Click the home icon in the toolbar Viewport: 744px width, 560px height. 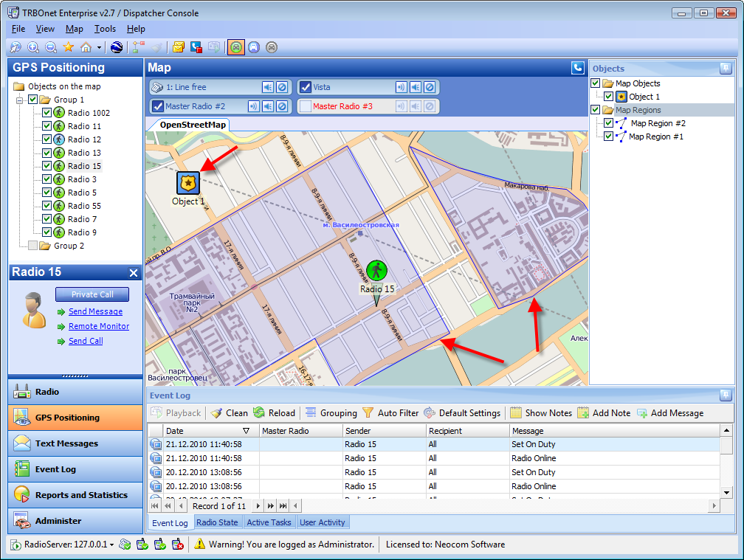point(86,47)
